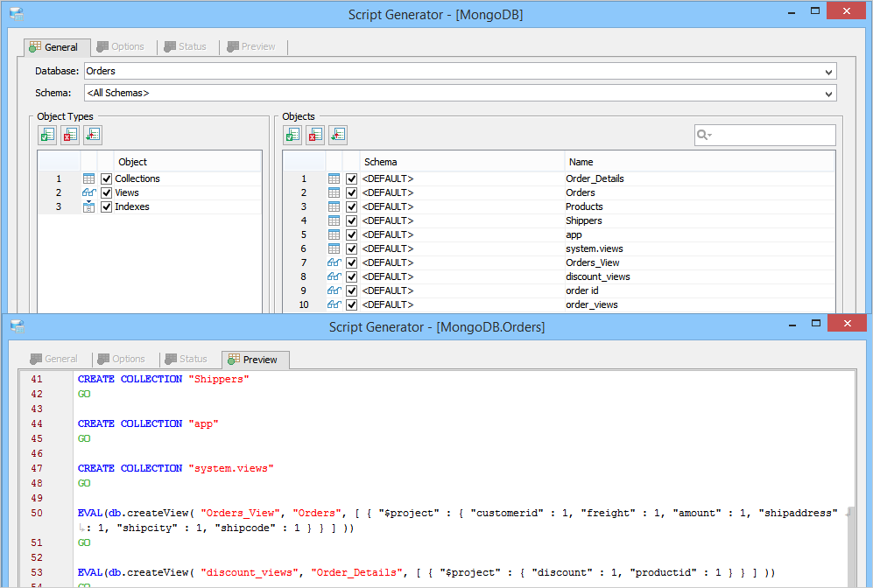This screenshot has width=873, height=588.
Task: Click table icon of app row
Action: [334, 234]
